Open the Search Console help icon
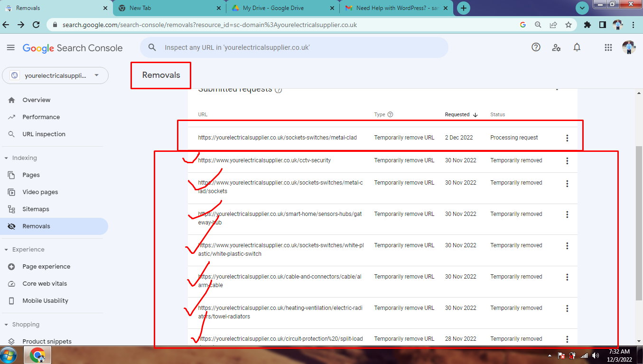The image size is (643, 364). (x=536, y=47)
